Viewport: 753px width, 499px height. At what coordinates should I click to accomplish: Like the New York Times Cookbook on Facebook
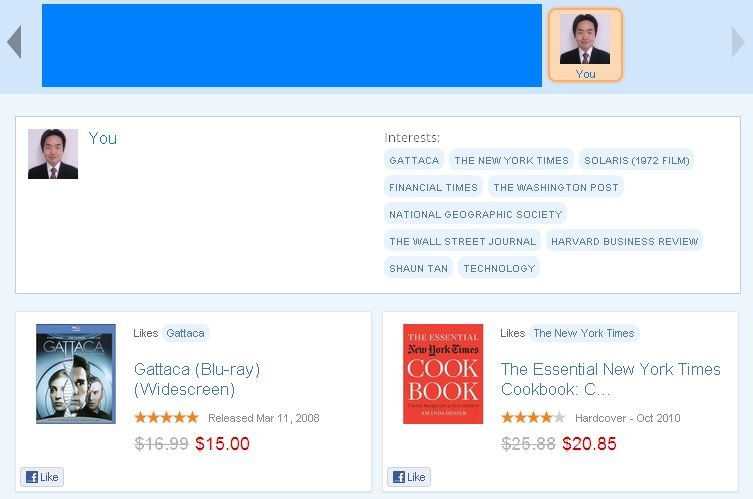pyautogui.click(x=409, y=477)
